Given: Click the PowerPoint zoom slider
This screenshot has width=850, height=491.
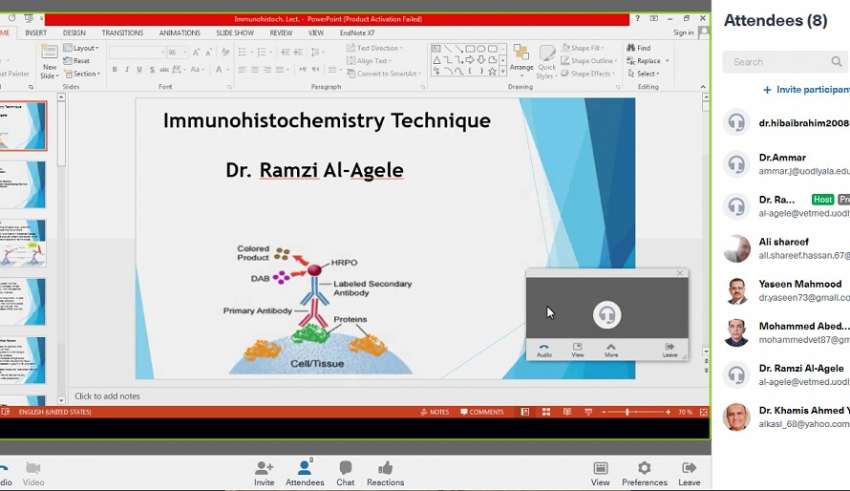Looking at the screenshot, I should pyautogui.click(x=628, y=412).
